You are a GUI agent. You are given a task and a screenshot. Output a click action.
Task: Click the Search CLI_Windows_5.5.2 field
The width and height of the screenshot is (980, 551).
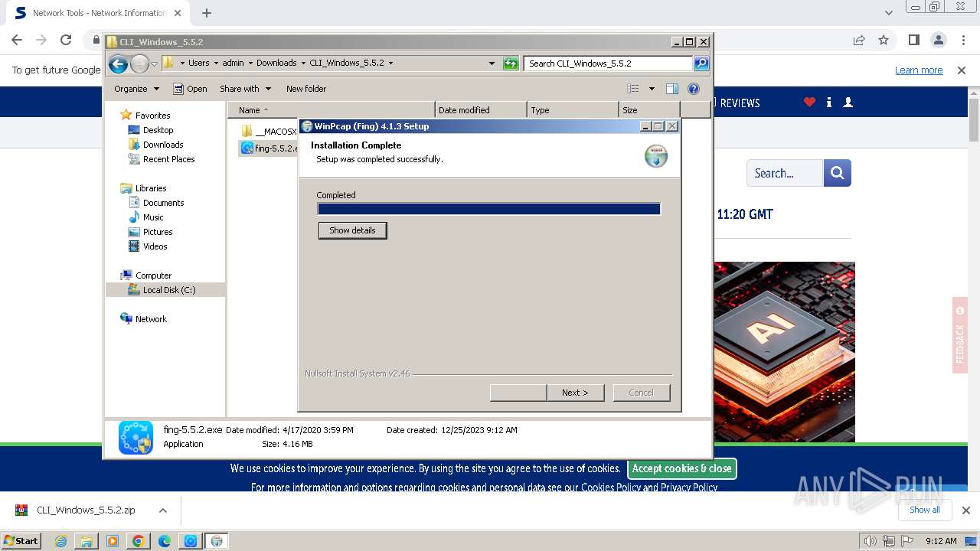click(609, 64)
